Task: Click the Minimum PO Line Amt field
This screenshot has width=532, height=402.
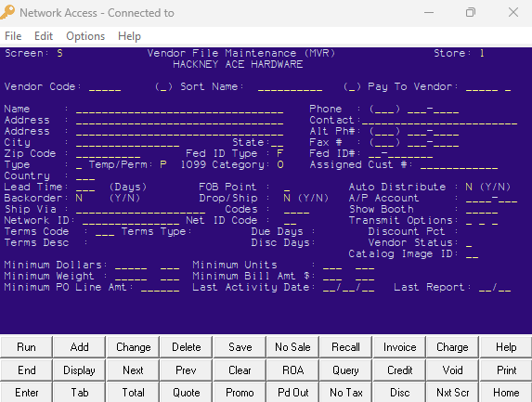Action: 160,288
